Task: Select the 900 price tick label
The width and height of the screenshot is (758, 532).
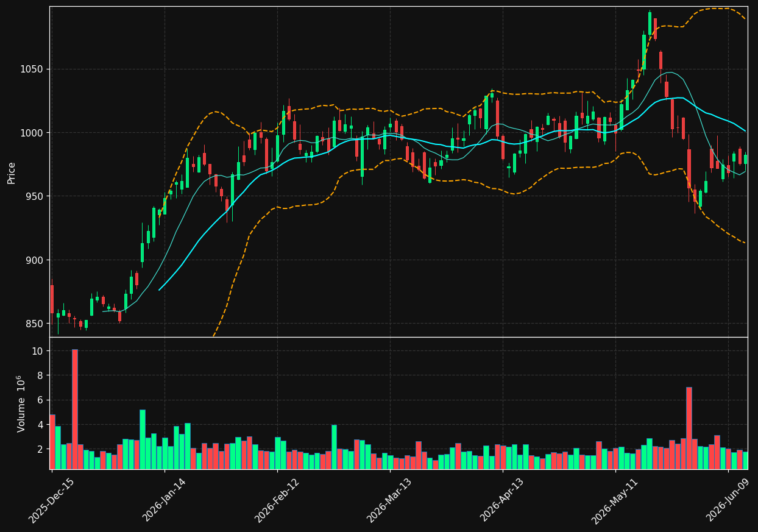Action: coord(34,260)
